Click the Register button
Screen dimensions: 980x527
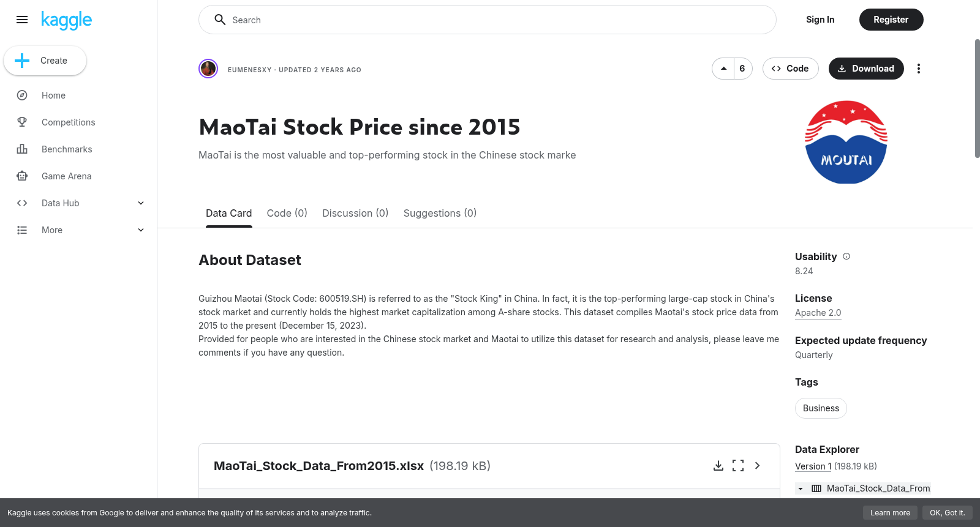[891, 20]
